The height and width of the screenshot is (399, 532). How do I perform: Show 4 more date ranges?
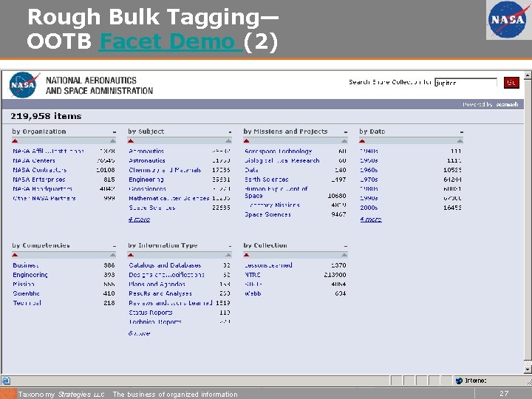371,219
